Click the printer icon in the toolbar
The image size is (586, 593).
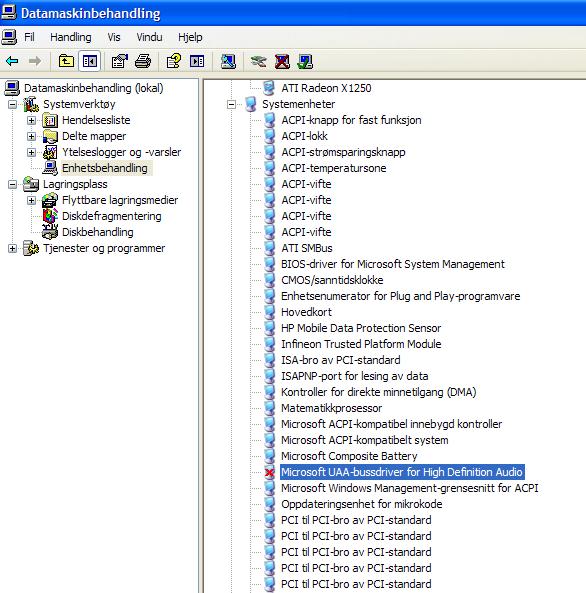pos(143,61)
